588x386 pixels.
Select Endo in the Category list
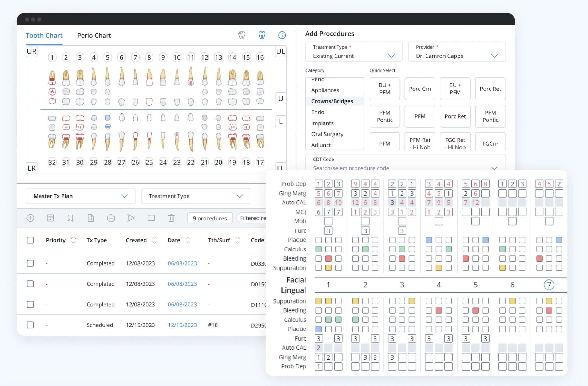317,112
